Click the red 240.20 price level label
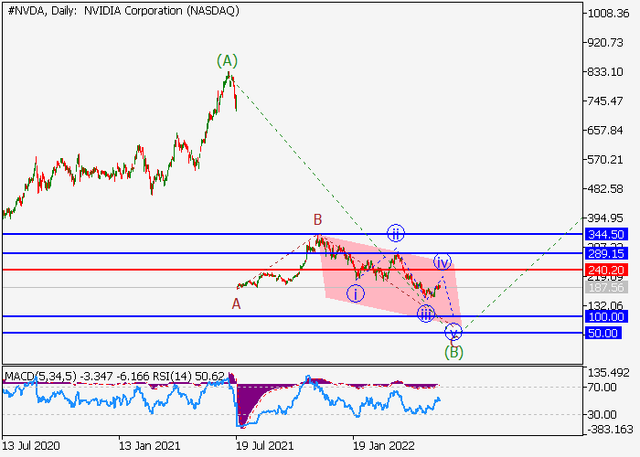640x457 pixels. pyautogui.click(x=607, y=270)
